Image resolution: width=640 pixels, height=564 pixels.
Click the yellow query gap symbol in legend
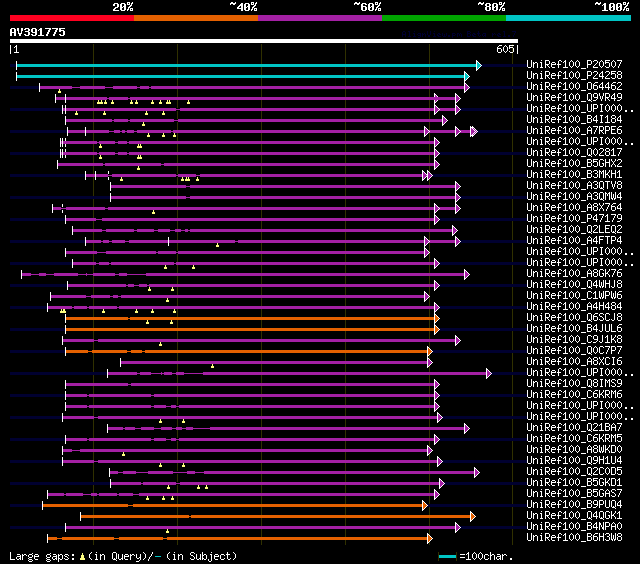click(x=82, y=556)
